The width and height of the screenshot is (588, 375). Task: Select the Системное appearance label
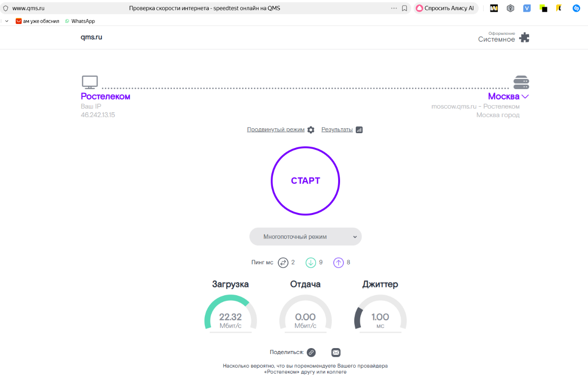(x=496, y=40)
